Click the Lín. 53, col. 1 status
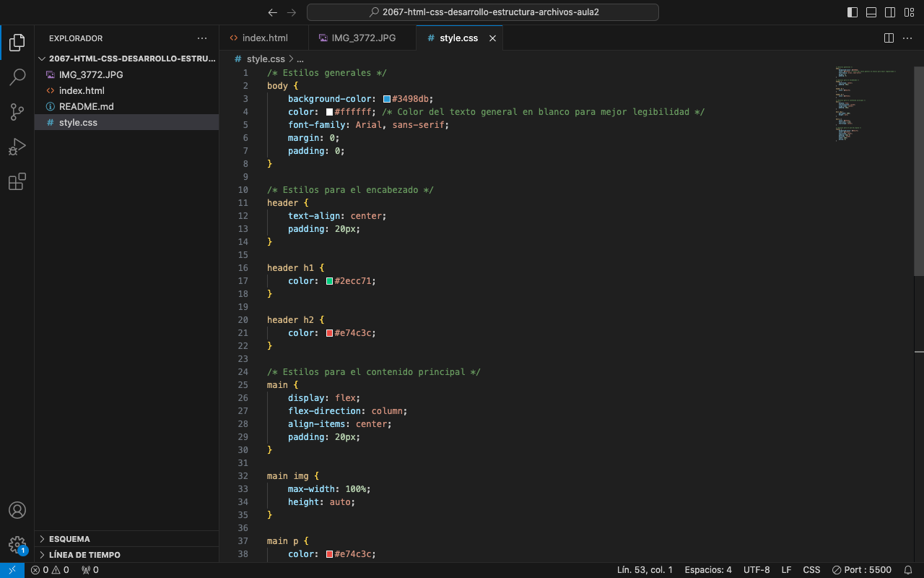Image resolution: width=924 pixels, height=578 pixels. coord(645,570)
